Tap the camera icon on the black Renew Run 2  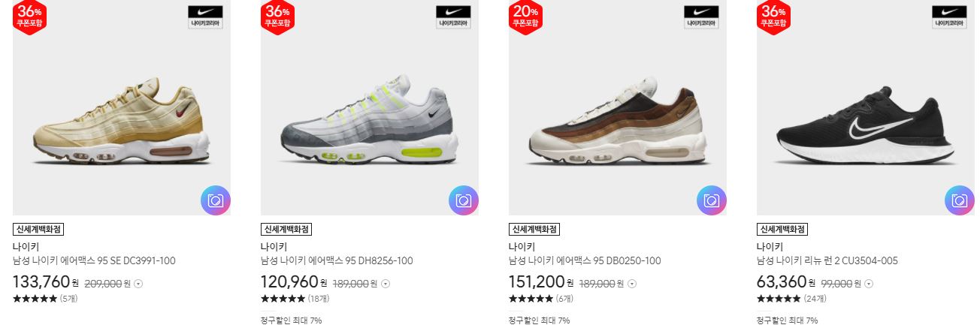tap(959, 200)
